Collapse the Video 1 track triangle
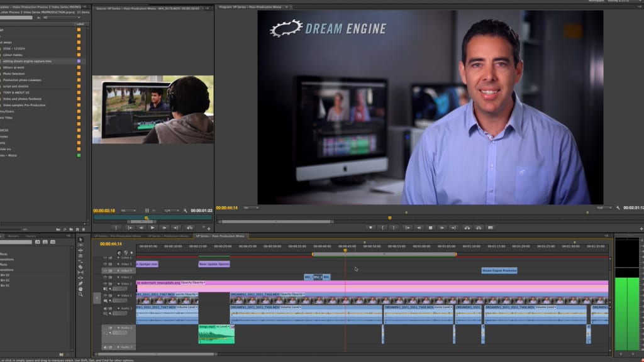Image resolution: width=644 pixels, height=362 pixels. [x=119, y=295]
